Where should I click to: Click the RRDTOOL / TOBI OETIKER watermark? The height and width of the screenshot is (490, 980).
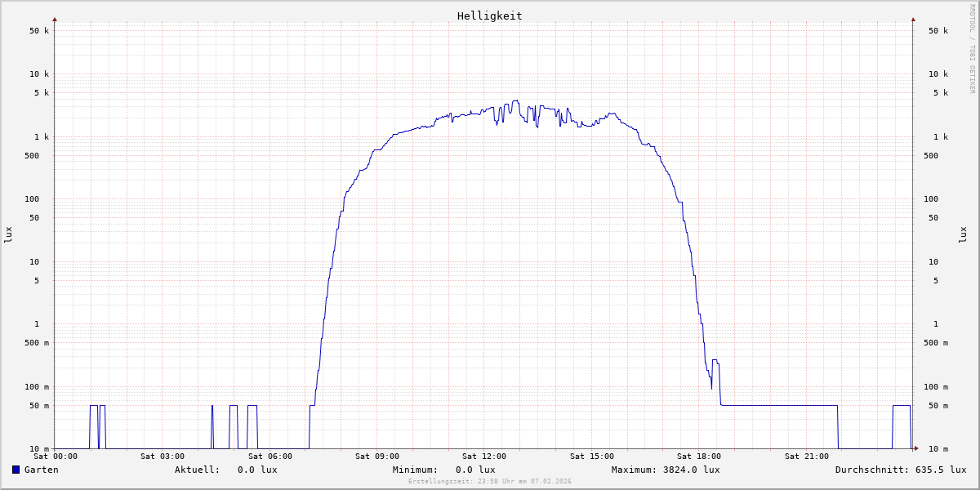[972, 49]
